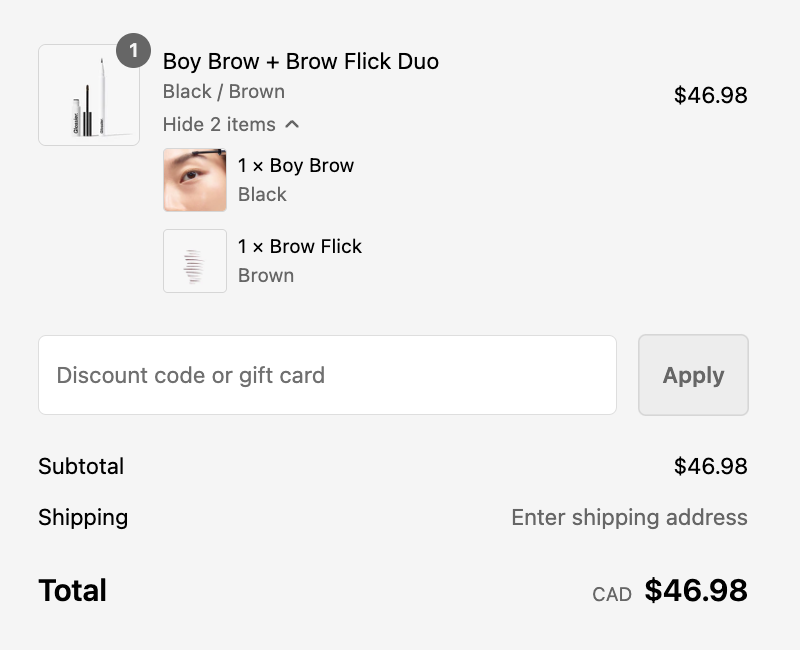
Task: Click the subtotal amount $46.98
Action: coord(710,466)
